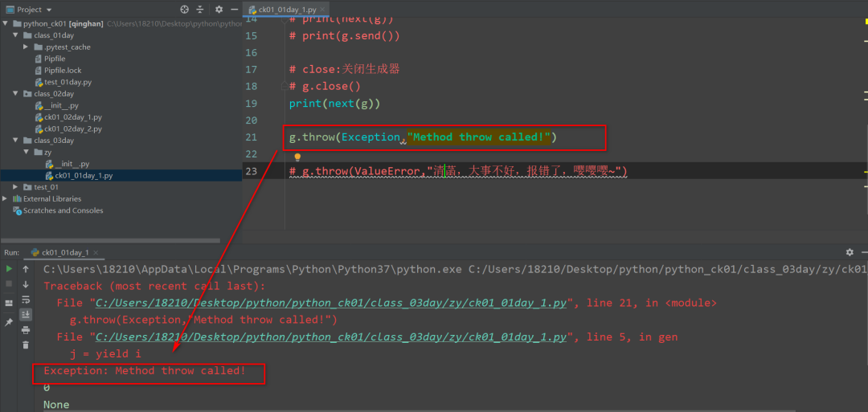This screenshot has width=868, height=412.
Task: Close the ck01_01day_1.py editor tab
Action: tap(322, 10)
